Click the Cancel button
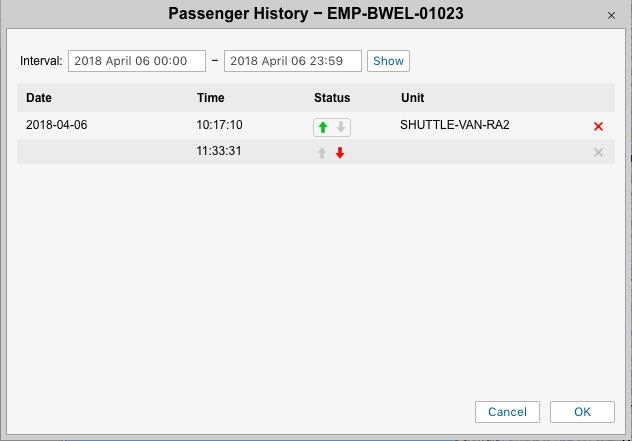The height and width of the screenshot is (441, 632). 507,412
